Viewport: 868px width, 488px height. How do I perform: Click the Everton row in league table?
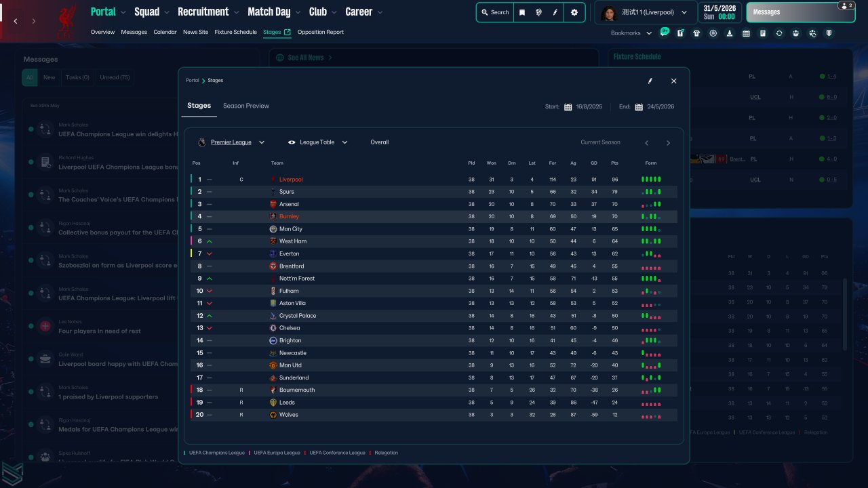tap(434, 254)
